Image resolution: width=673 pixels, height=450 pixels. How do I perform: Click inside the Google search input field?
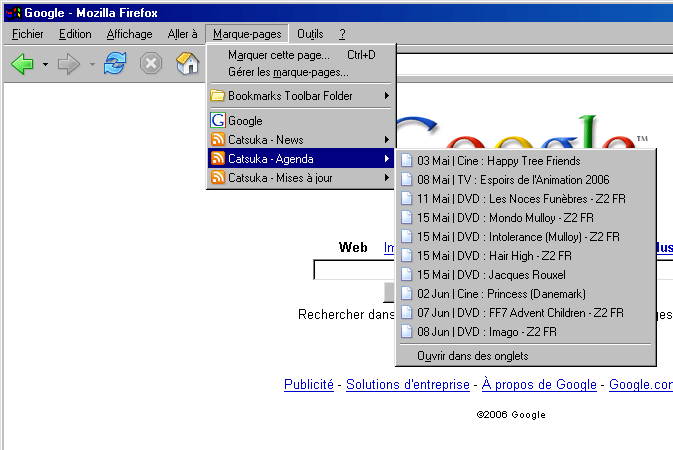[x=354, y=270]
